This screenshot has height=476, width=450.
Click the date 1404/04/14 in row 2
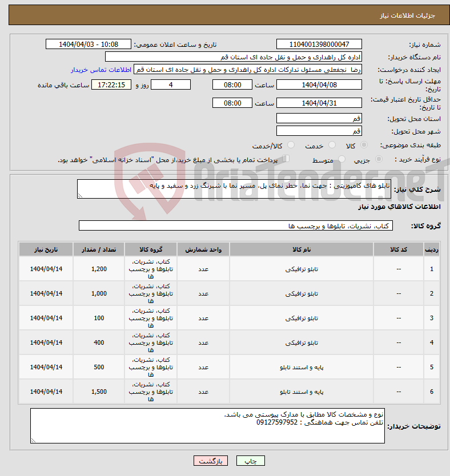[46, 293]
